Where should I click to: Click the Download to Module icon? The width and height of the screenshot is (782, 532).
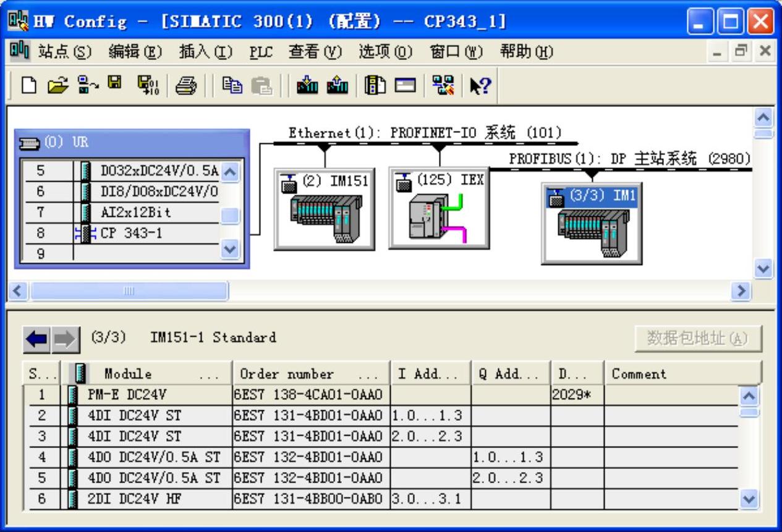307,86
